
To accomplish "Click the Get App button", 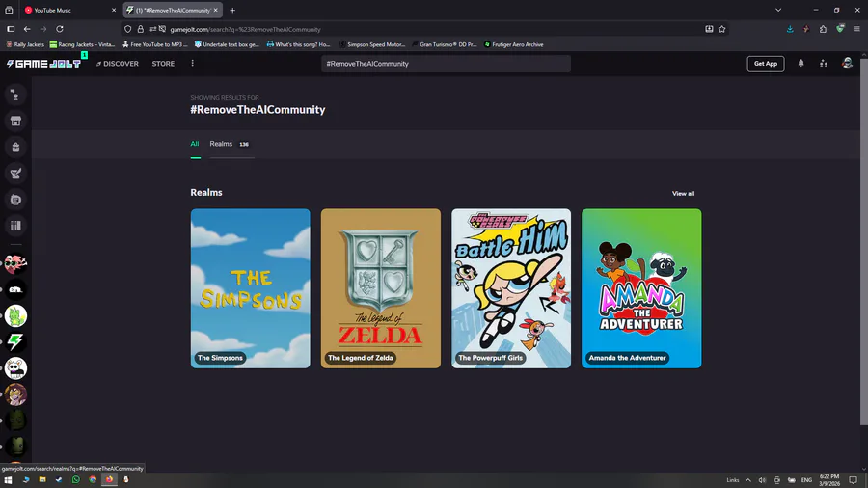I will tap(766, 64).
